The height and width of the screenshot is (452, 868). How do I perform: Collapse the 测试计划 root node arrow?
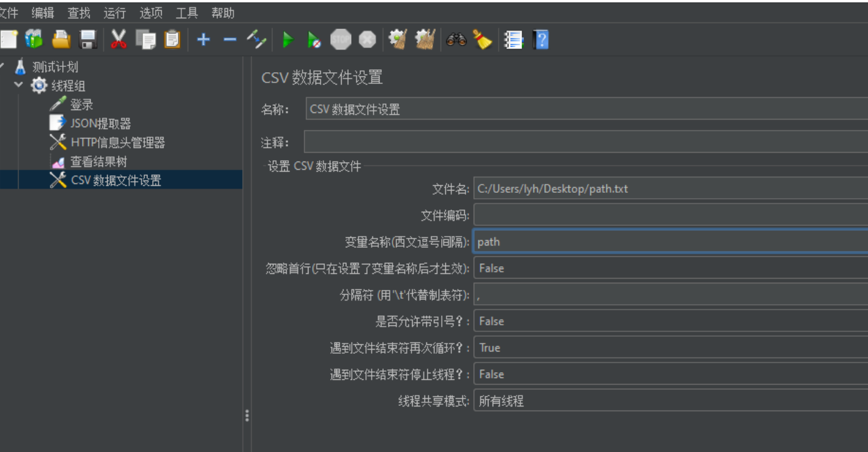pos(2,65)
